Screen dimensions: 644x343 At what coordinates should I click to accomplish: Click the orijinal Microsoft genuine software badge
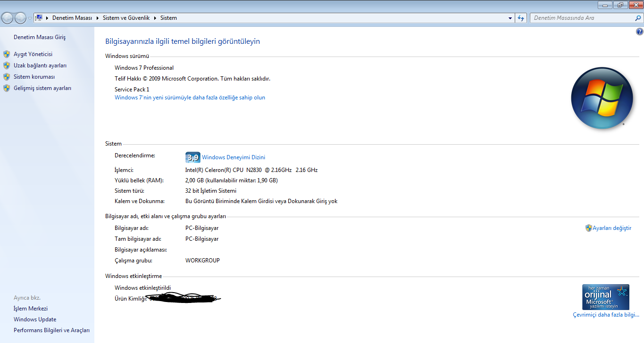pos(606,297)
